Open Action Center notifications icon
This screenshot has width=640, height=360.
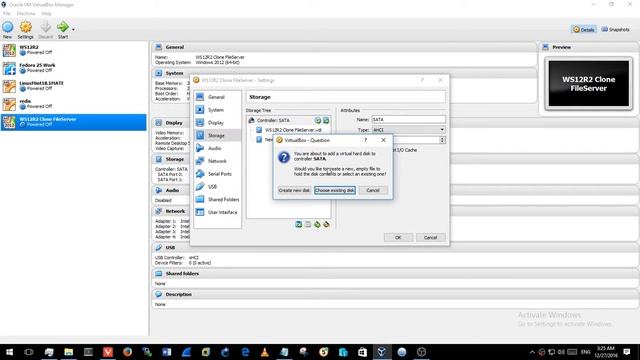pyautogui.click(x=627, y=352)
